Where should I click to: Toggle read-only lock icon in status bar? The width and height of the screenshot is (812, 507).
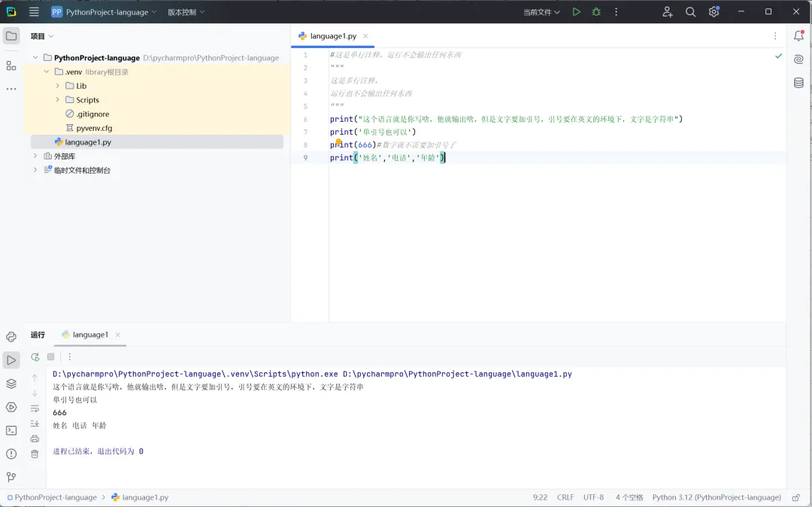(x=796, y=497)
